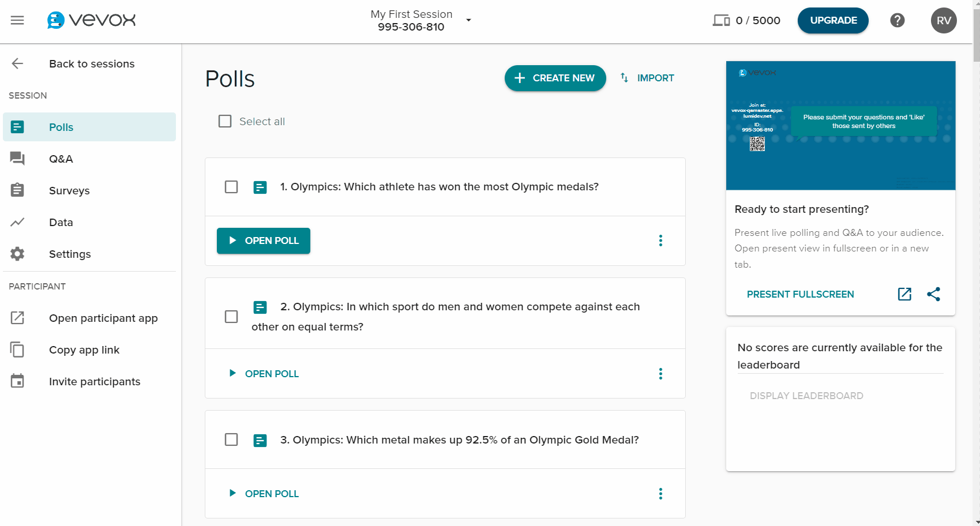Click OPEN POLL for question 3

tap(264, 494)
